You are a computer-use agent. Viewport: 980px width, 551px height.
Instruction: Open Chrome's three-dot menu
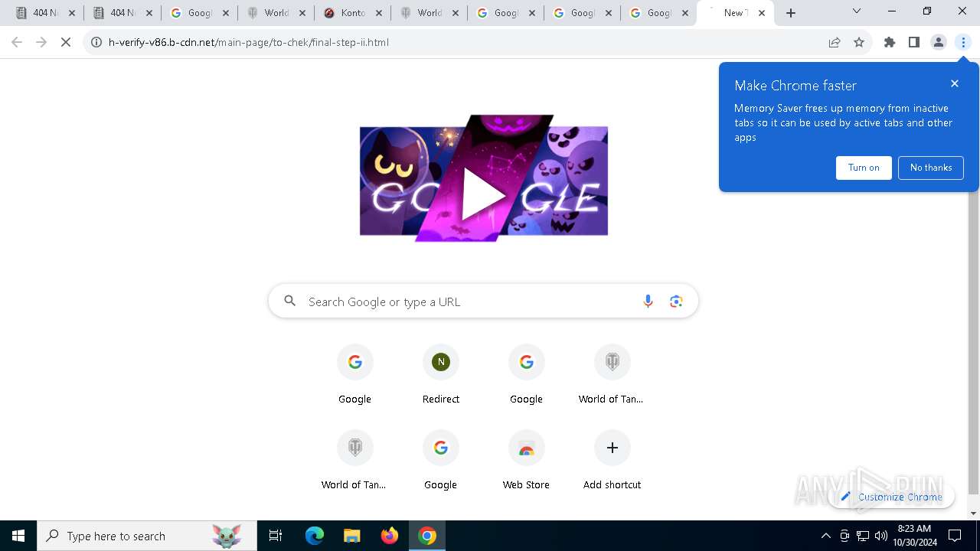(963, 43)
